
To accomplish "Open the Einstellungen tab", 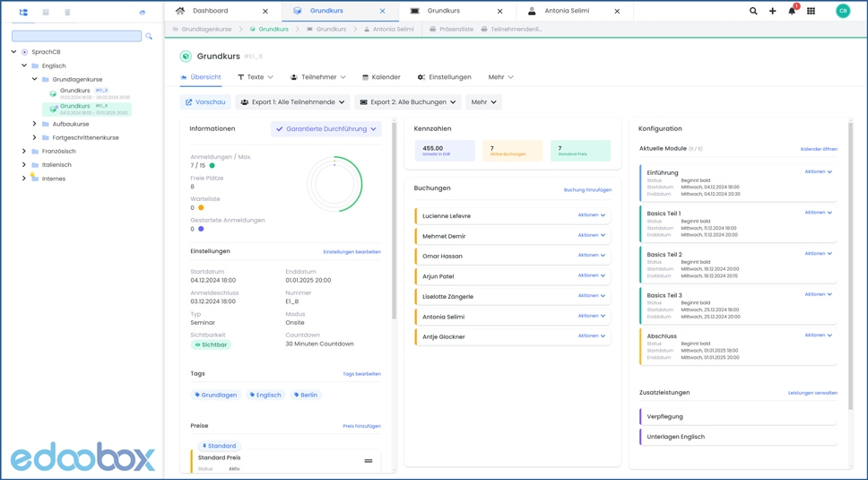I will 445,77.
